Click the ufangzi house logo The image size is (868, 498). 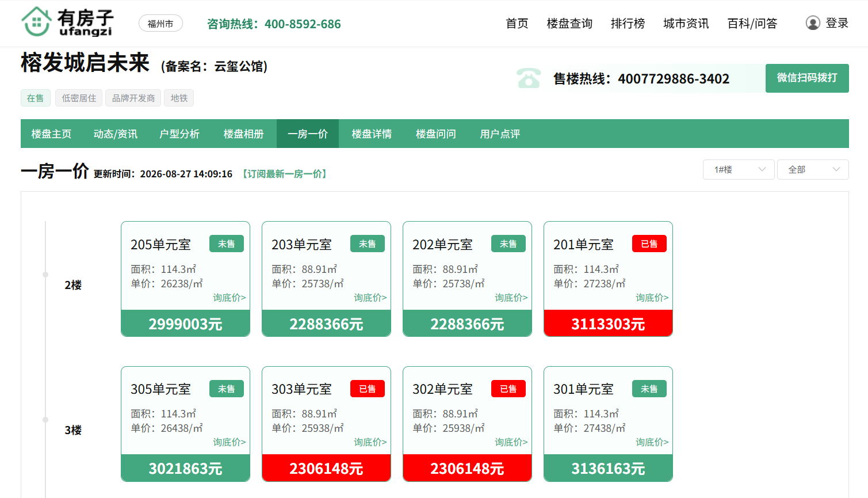(67, 22)
